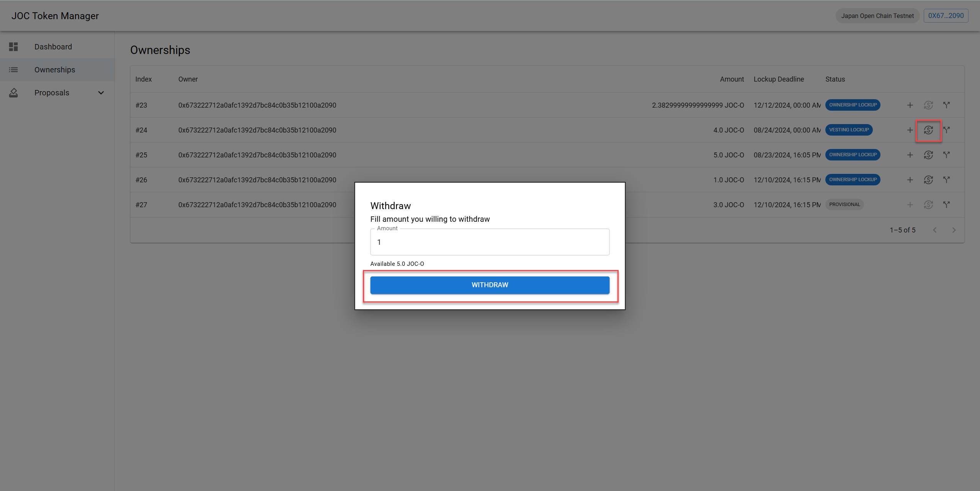The width and height of the screenshot is (980, 491).
Task: Click the plus icon in row #26
Action: pos(910,180)
